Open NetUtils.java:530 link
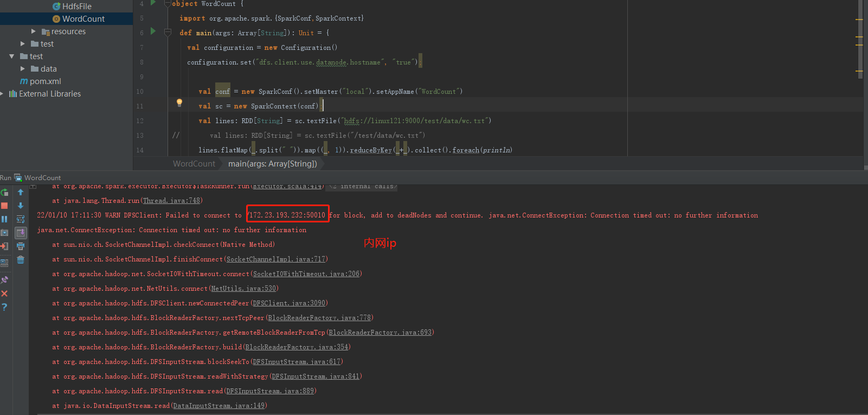This screenshot has width=868, height=415. click(x=243, y=289)
